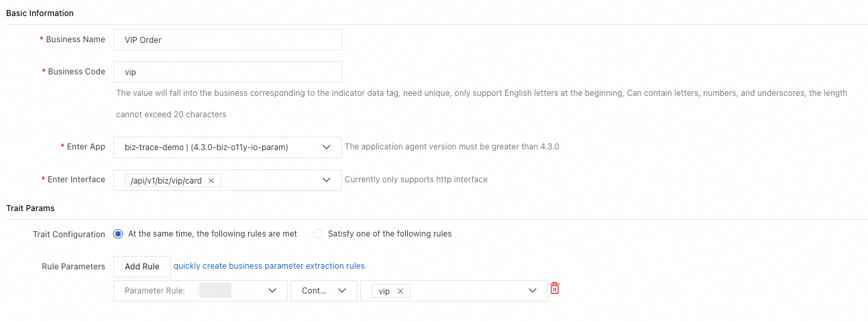This screenshot has width=868, height=321.
Task: Click the Basic Information section heading
Action: pyautogui.click(x=40, y=13)
